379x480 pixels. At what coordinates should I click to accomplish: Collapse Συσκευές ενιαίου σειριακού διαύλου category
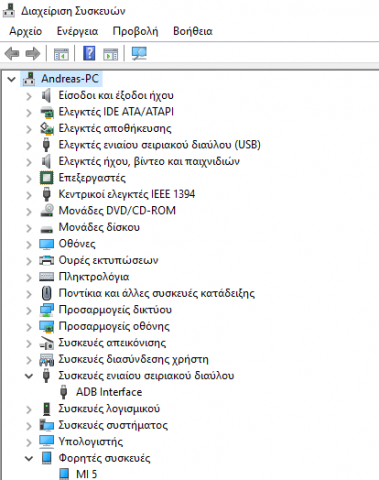(29, 376)
